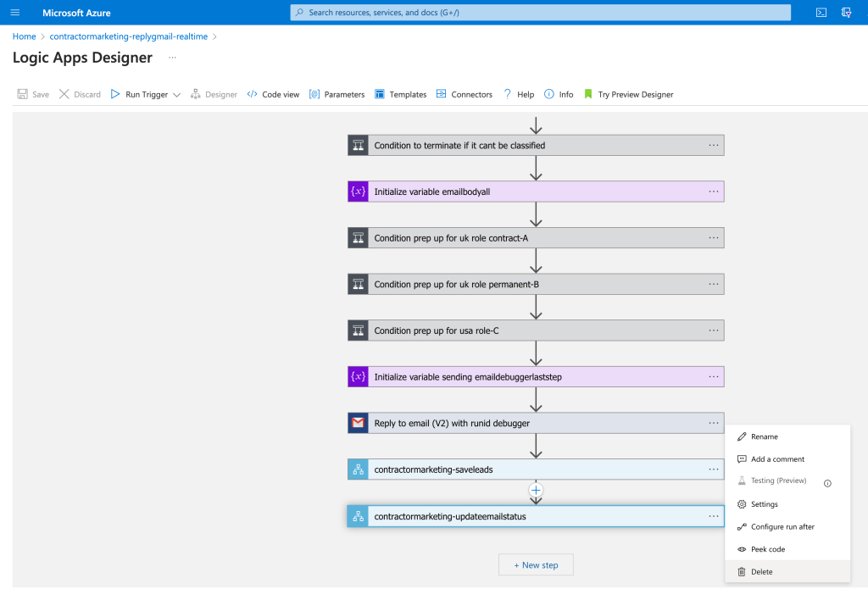Open the directory and subscription filter icon

847,12
